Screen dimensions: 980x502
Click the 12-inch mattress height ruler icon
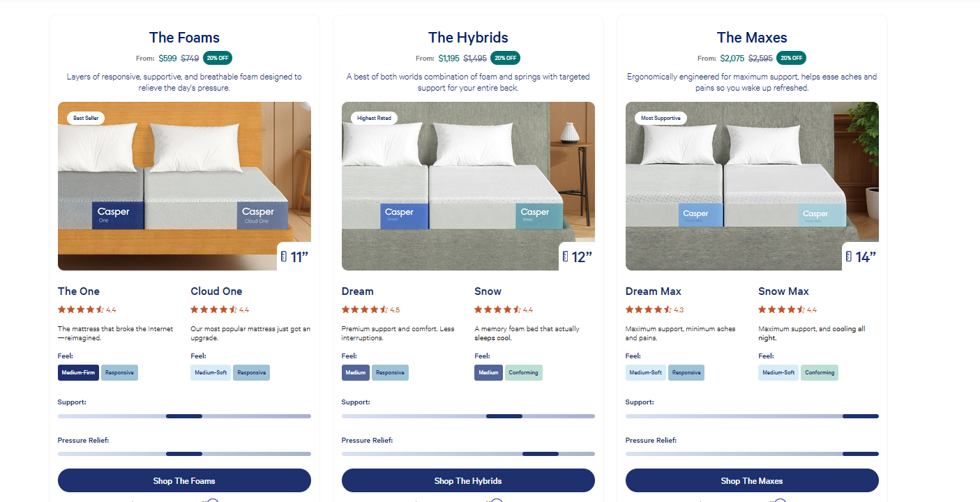tap(566, 257)
